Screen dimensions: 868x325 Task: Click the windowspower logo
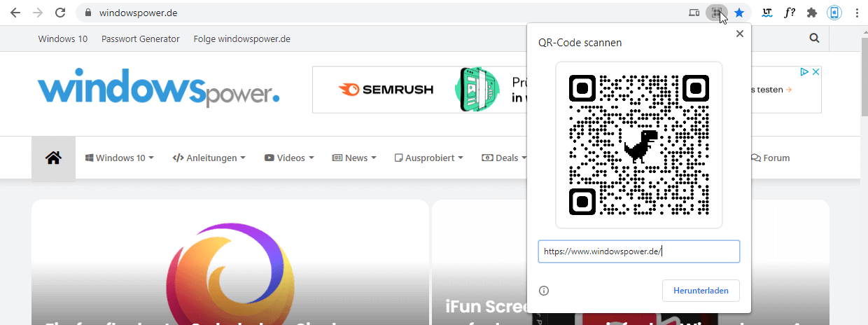pos(158,88)
